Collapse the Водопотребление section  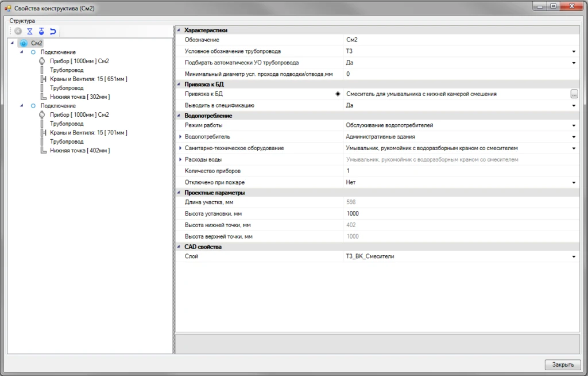click(178, 116)
